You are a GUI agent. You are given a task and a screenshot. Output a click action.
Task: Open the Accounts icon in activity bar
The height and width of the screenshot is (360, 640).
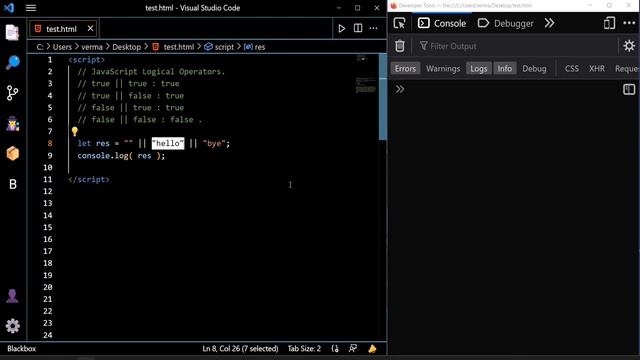[x=12, y=296]
